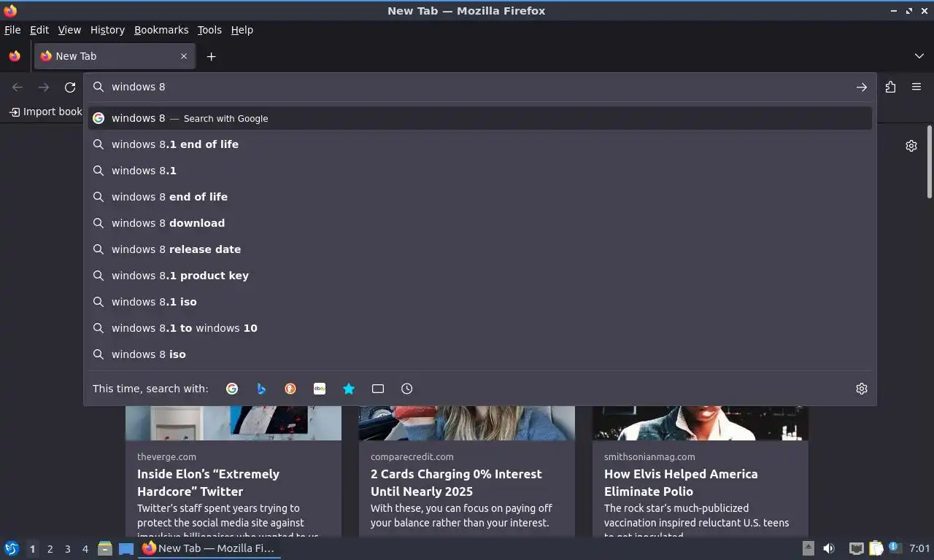
Task: Select the New Tab tab
Action: [115, 56]
